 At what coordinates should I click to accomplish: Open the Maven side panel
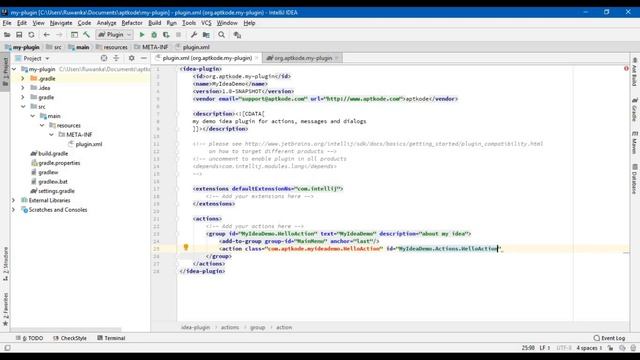(x=634, y=143)
